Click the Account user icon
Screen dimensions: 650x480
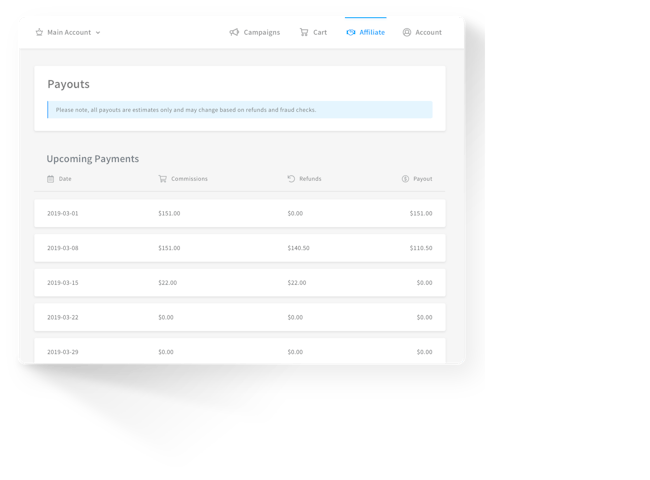[407, 32]
